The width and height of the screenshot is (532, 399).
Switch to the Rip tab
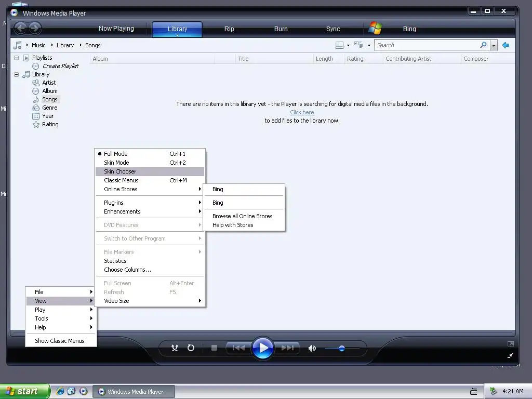[229, 29]
